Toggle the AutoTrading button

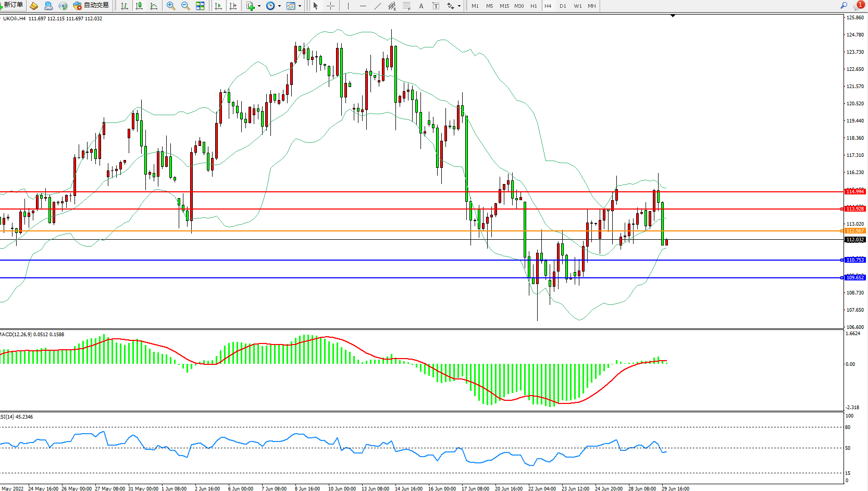tap(91, 6)
